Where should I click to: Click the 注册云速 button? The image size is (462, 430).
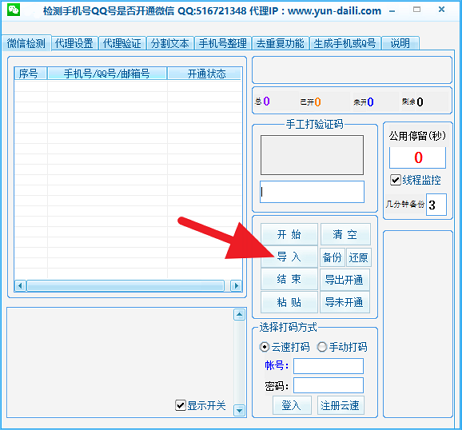coord(340,405)
